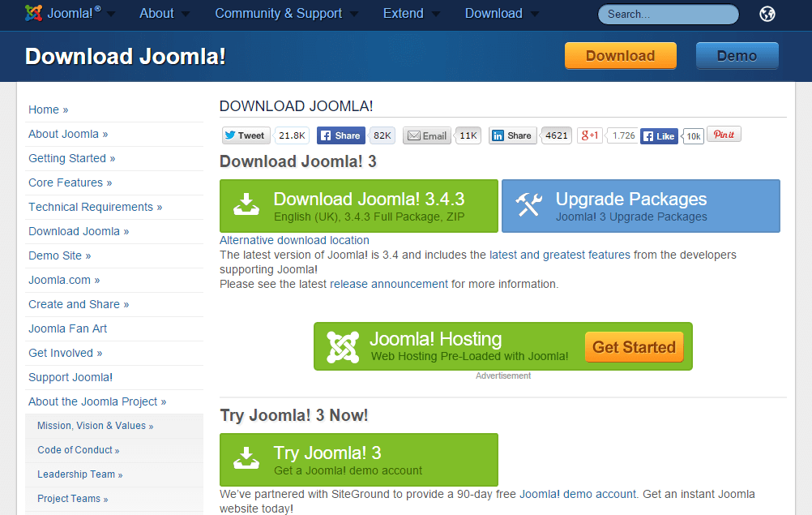The height and width of the screenshot is (515, 812).
Task: Click the orange Download button
Action: point(620,55)
